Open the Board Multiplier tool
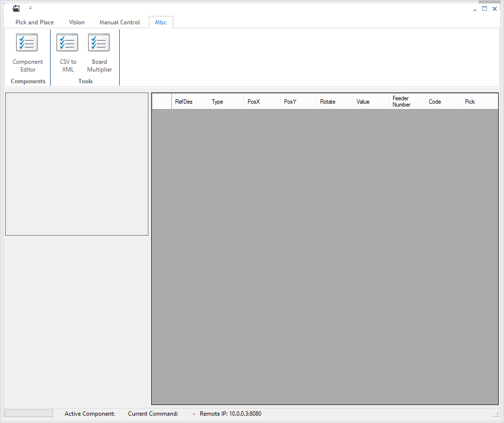Viewport: 504px width, 423px height. 99,53
